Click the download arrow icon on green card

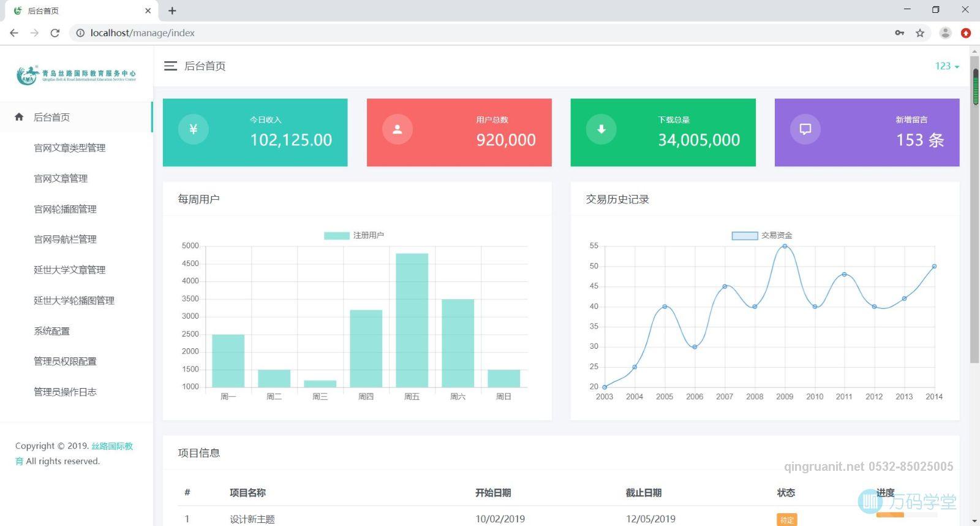point(601,129)
